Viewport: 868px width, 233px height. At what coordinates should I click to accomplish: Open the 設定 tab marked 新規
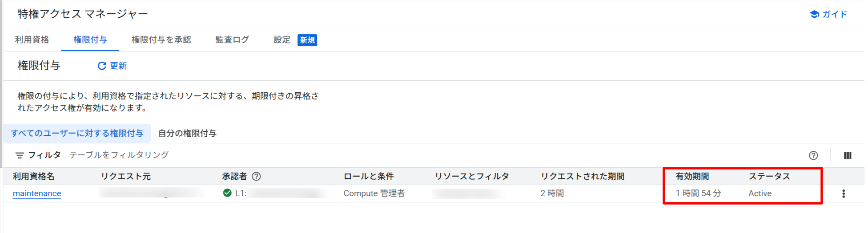(282, 40)
